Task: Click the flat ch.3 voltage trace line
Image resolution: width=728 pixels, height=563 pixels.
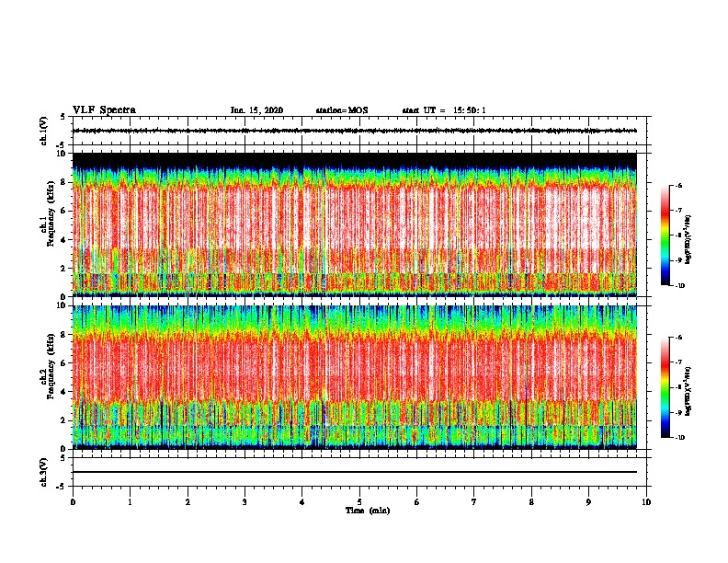Action: pyautogui.click(x=355, y=472)
